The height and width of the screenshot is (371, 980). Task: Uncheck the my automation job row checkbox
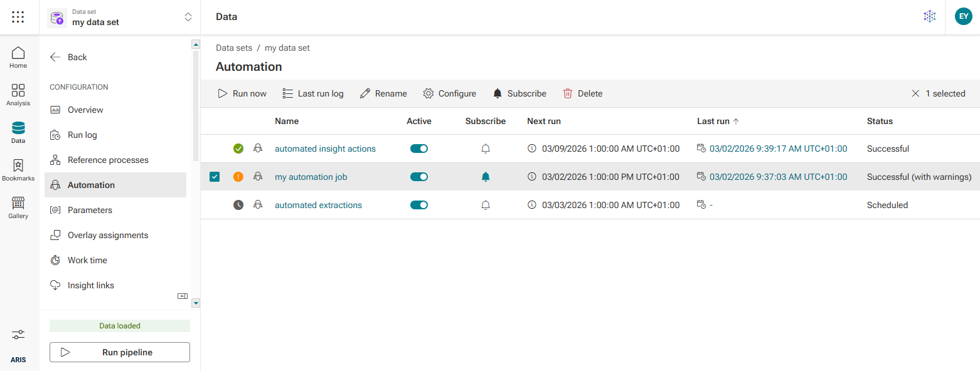coord(215,177)
